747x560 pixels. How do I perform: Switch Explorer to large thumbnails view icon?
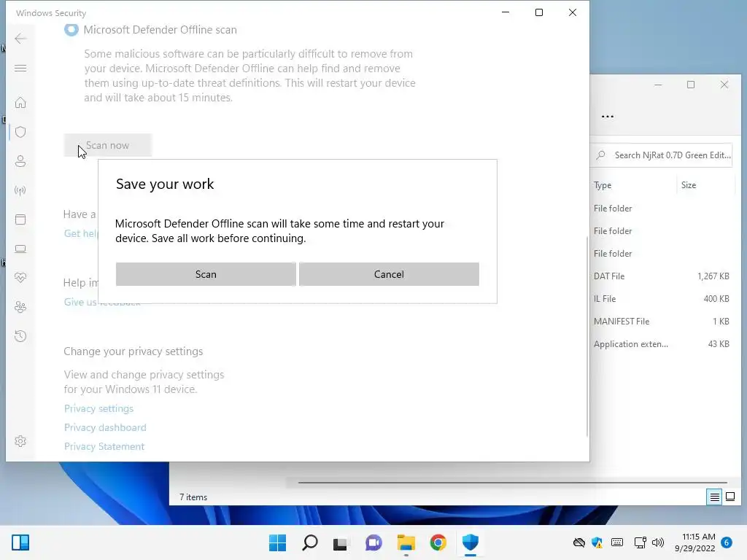pos(729,497)
